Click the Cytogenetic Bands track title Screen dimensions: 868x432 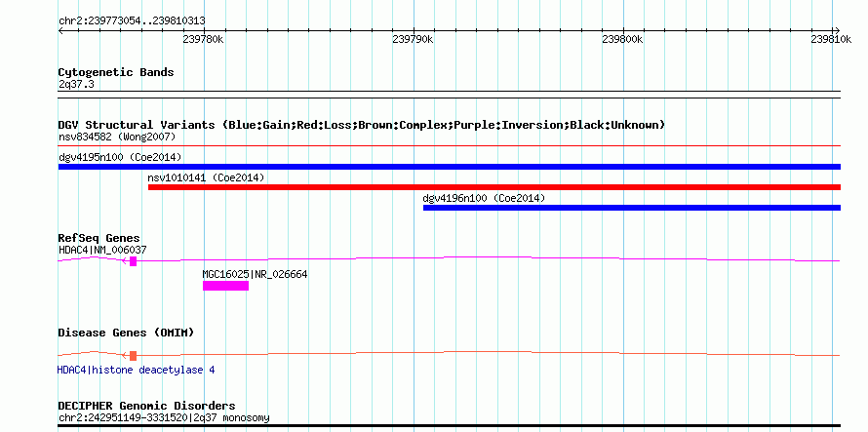(116, 72)
